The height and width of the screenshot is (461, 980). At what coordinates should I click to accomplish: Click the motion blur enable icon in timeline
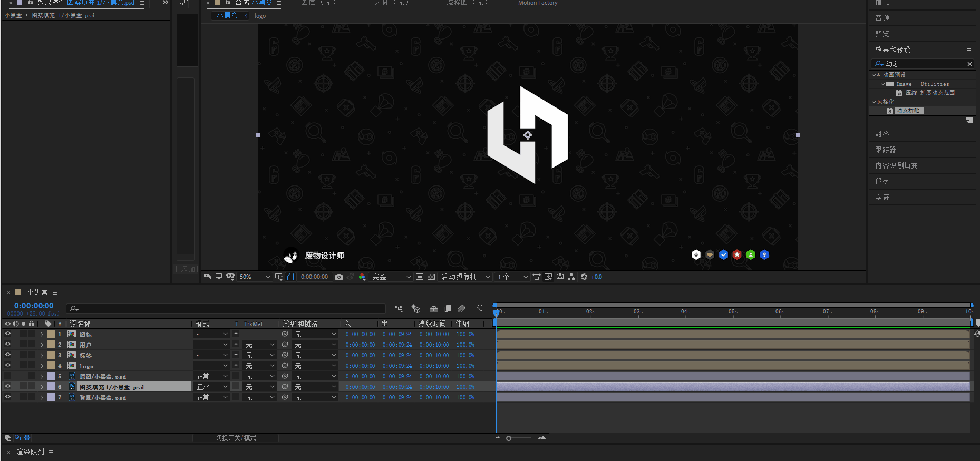[x=461, y=309]
